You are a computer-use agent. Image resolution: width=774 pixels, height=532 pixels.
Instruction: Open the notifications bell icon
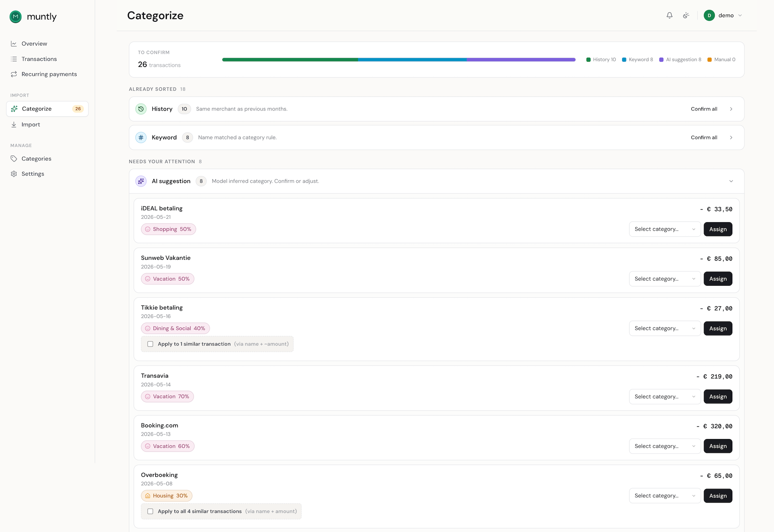tap(670, 15)
